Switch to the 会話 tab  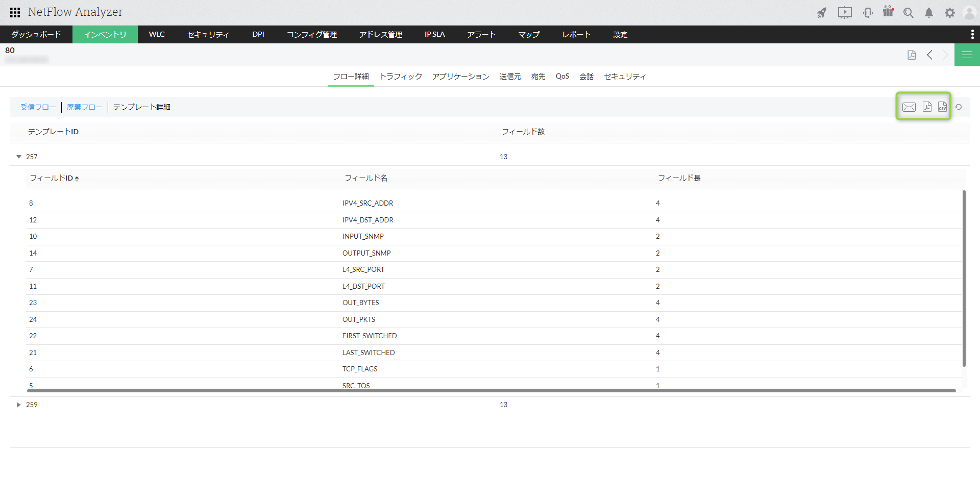click(586, 77)
